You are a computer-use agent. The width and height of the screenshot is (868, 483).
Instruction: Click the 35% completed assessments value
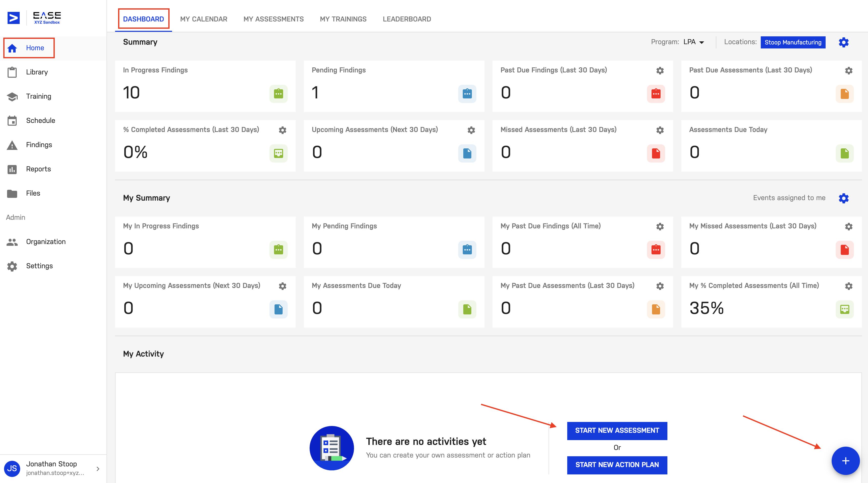(x=706, y=308)
